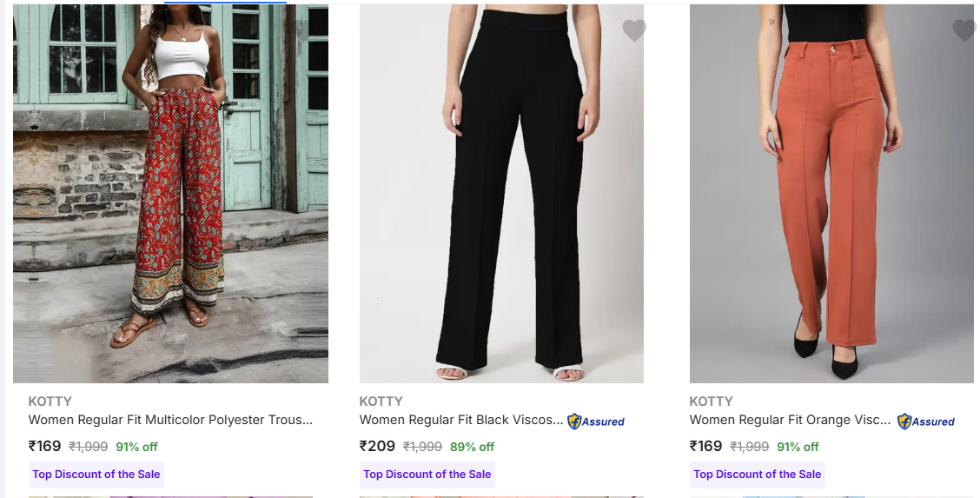Click ₹209 price of black trousers
The height and width of the screenshot is (498, 980).
coord(377,446)
